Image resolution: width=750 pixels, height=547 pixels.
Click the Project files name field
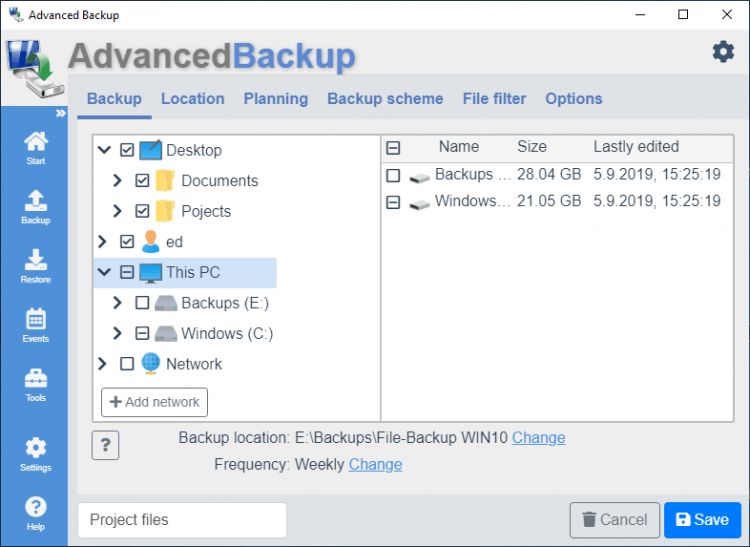182,520
